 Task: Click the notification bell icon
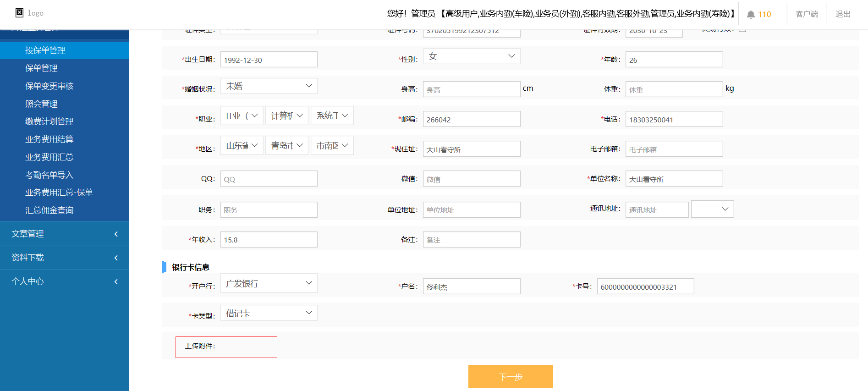(751, 15)
